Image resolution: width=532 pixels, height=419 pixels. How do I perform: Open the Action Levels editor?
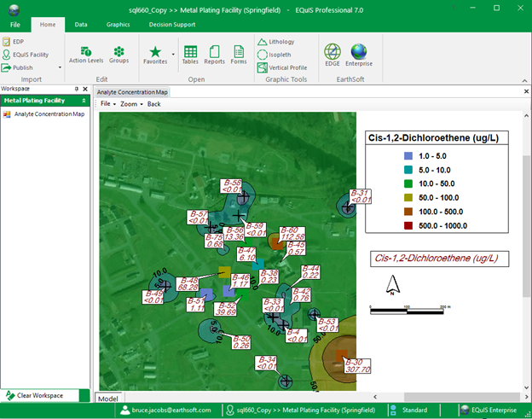pyautogui.click(x=86, y=54)
